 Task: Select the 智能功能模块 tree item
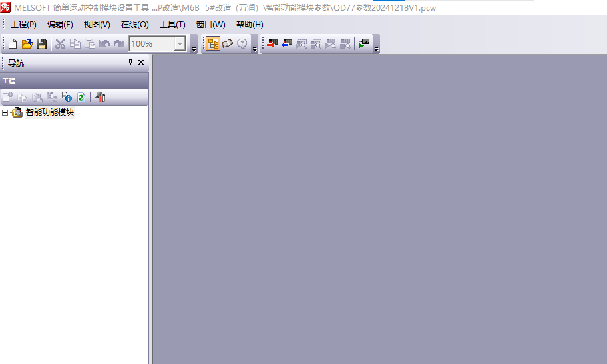click(x=50, y=113)
